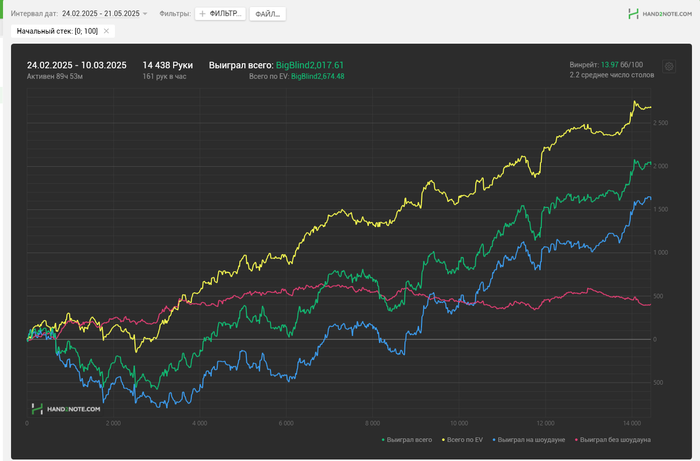Screen dimensions: 700x461
Task: Toggle the Выиграл на шоудауне legend series
Action: [529, 440]
